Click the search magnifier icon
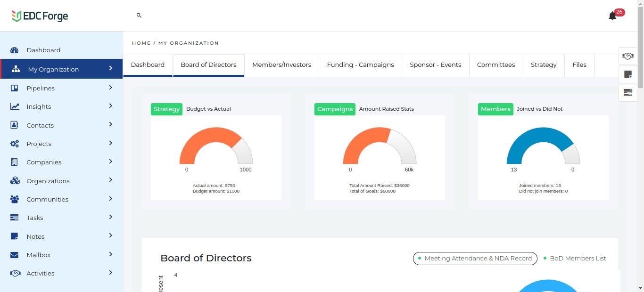 coord(139,16)
